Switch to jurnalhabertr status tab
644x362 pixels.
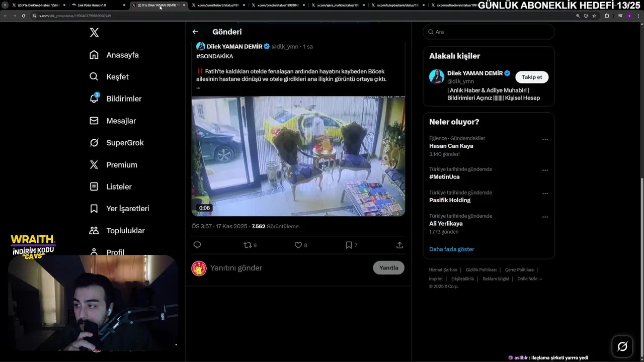click(x=217, y=5)
